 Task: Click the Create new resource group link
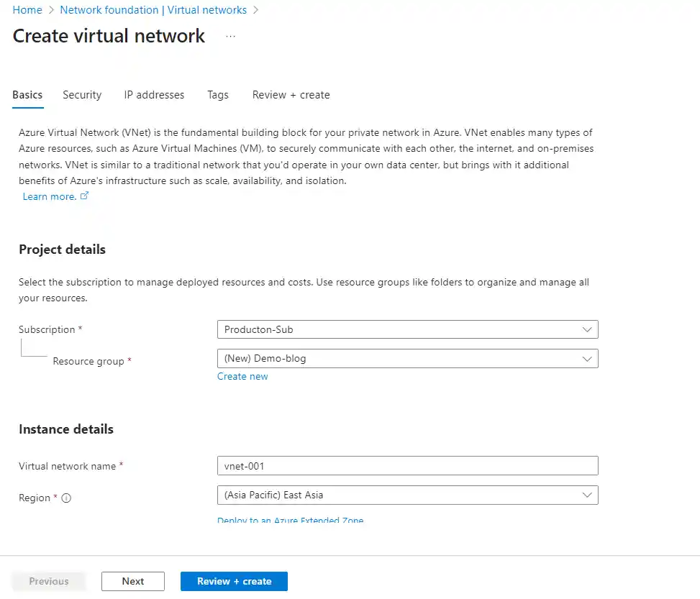pyautogui.click(x=242, y=376)
